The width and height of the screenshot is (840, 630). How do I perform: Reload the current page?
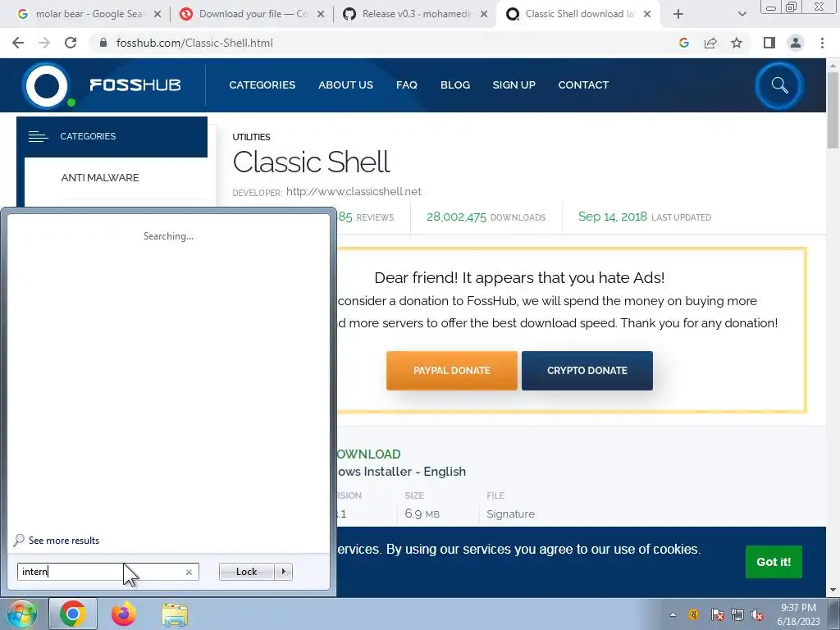coord(71,43)
